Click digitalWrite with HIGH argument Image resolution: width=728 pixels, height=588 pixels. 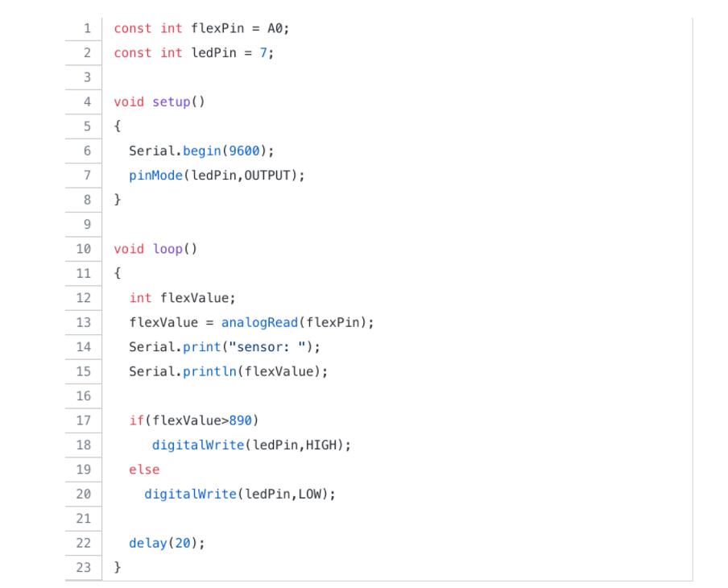click(x=251, y=445)
